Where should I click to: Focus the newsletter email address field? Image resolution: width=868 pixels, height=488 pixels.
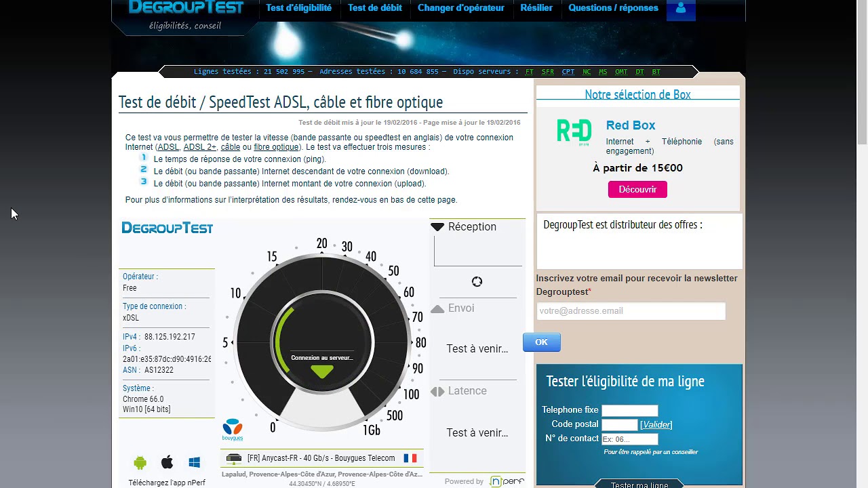[x=631, y=311]
